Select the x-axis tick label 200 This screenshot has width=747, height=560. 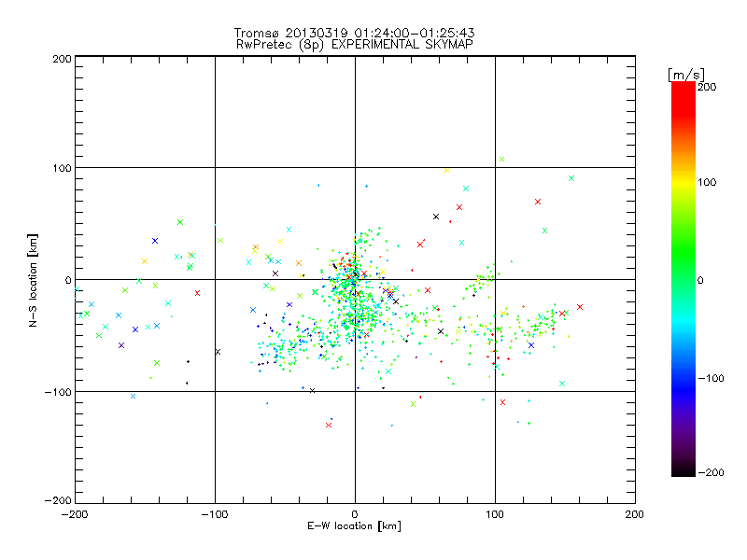click(635, 514)
